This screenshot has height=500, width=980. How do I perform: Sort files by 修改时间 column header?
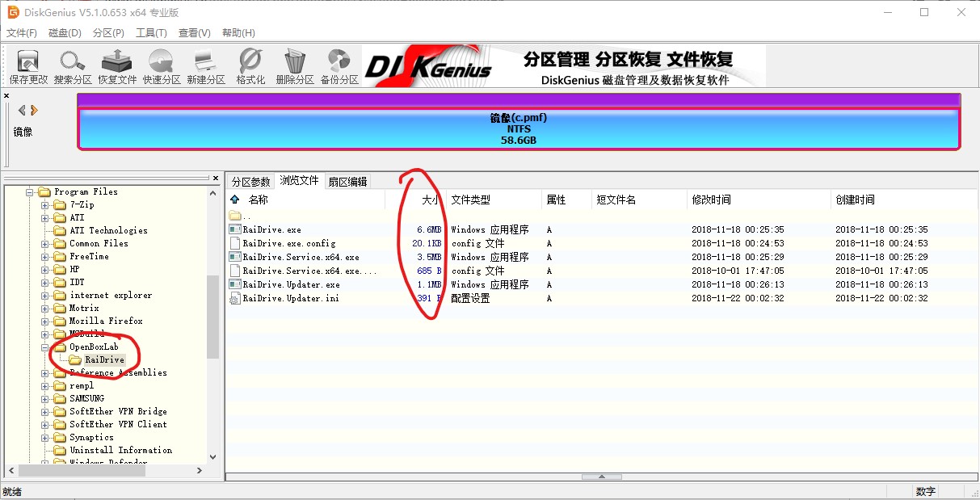(x=759, y=200)
